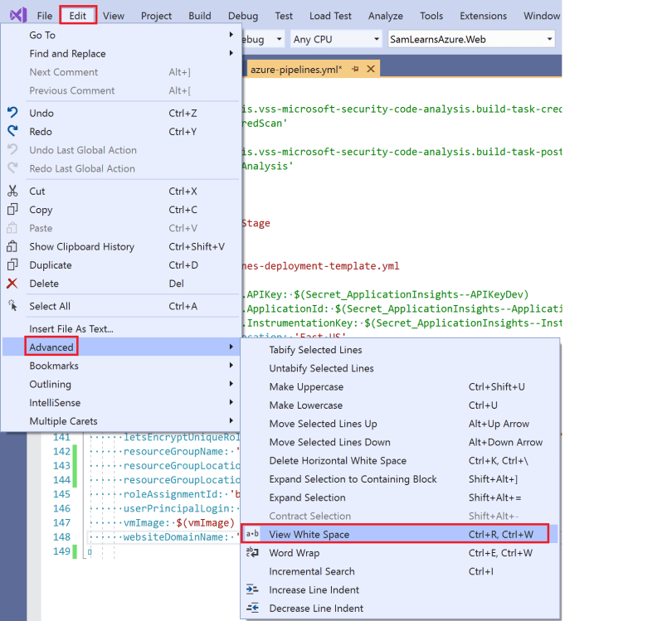Click the Undo menu item
672x621 pixels.
coord(121,113)
